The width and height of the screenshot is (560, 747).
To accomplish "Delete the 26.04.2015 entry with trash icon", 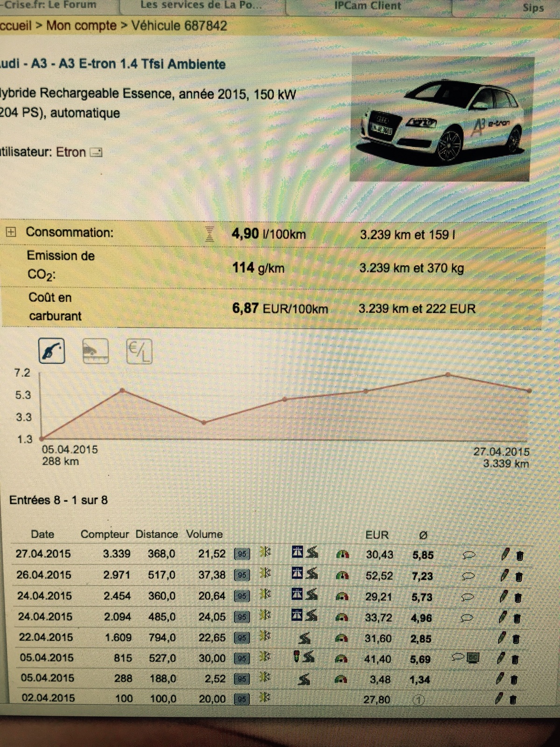I will click(x=518, y=577).
